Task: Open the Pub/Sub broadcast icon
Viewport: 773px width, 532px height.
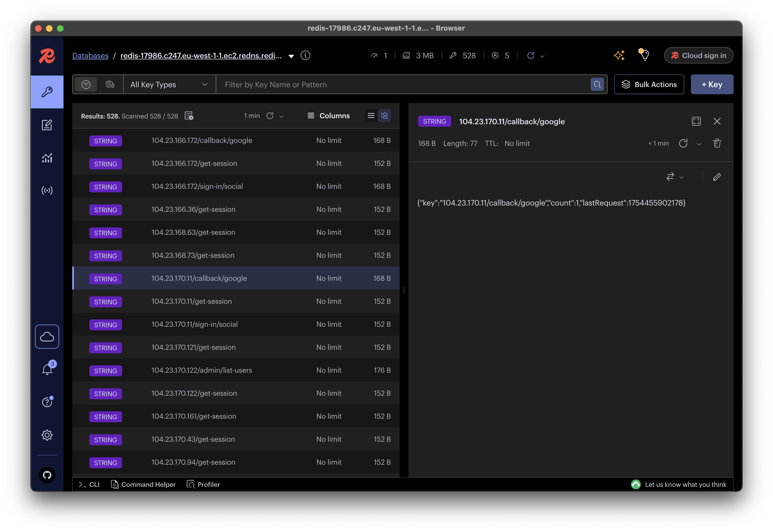Action: point(47,190)
